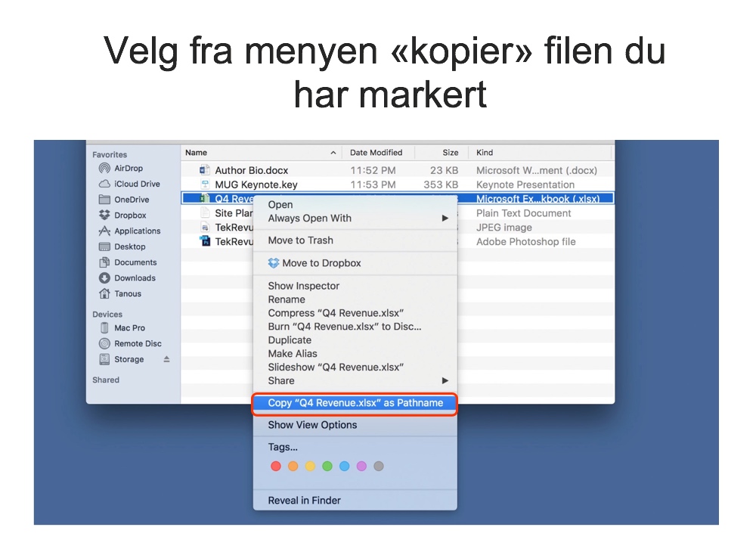Choose Reveal in Finder
Viewport: 756px width, 552px height.
click(304, 501)
